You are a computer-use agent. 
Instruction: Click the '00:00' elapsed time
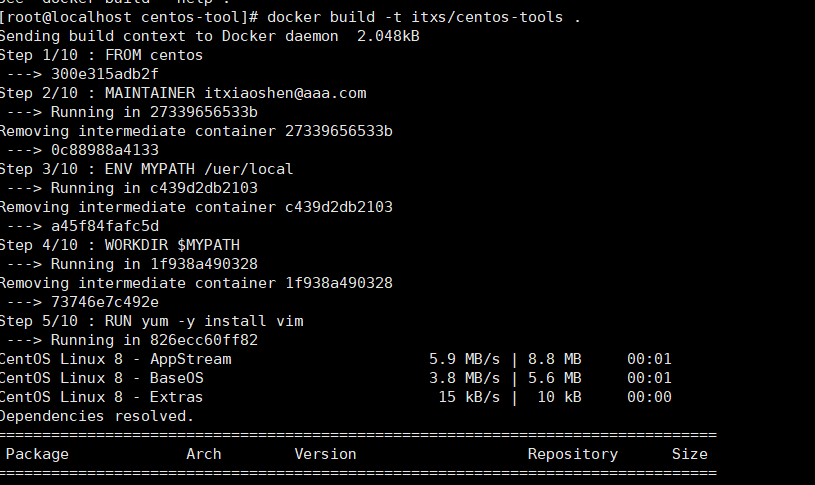649,397
